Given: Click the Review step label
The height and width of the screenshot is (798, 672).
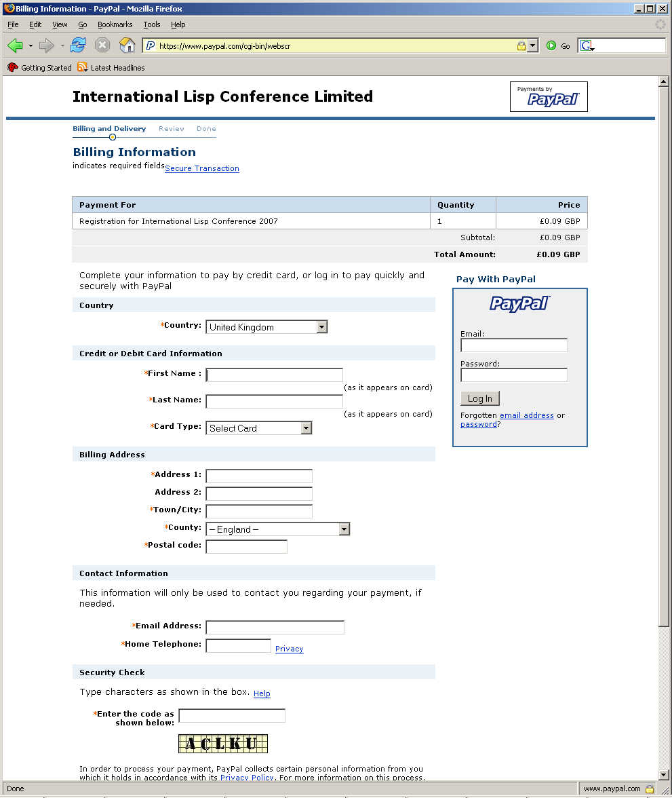Looking at the screenshot, I should click(172, 129).
